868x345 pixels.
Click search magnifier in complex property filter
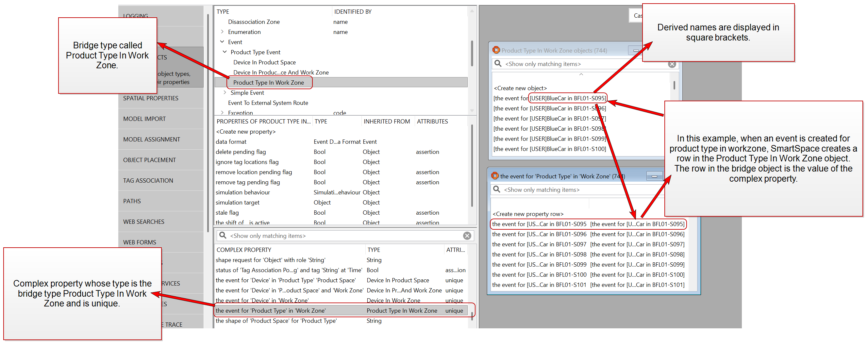pyautogui.click(x=223, y=235)
